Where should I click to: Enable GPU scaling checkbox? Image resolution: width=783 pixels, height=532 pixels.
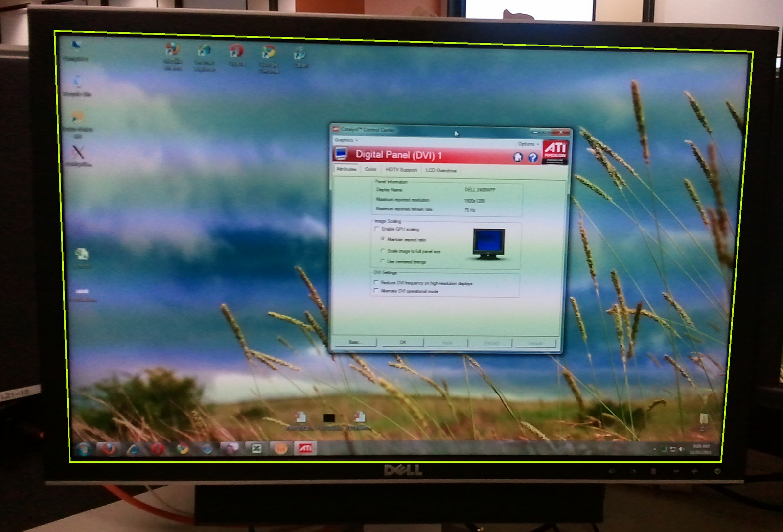377,229
